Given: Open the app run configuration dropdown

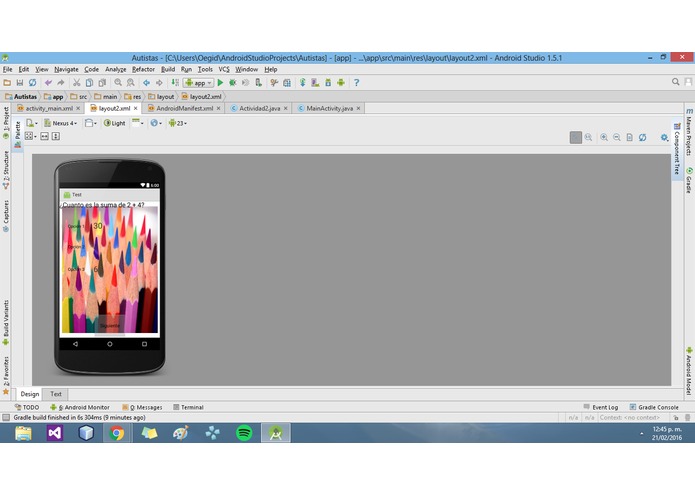Looking at the screenshot, I should [198, 82].
